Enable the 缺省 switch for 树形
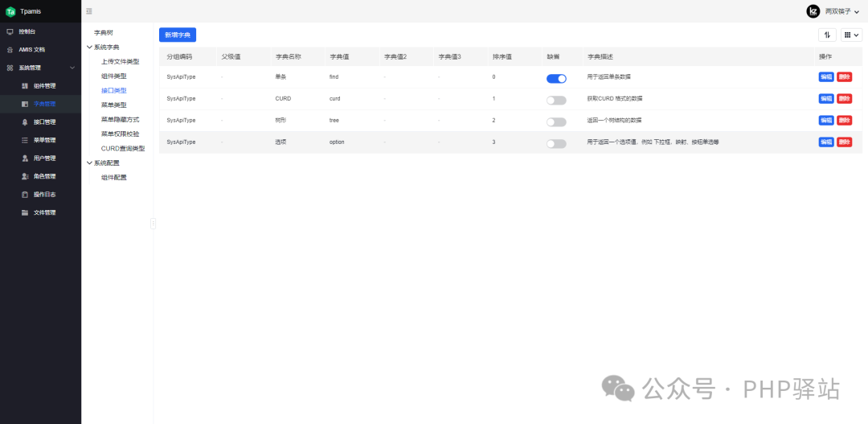 (556, 122)
